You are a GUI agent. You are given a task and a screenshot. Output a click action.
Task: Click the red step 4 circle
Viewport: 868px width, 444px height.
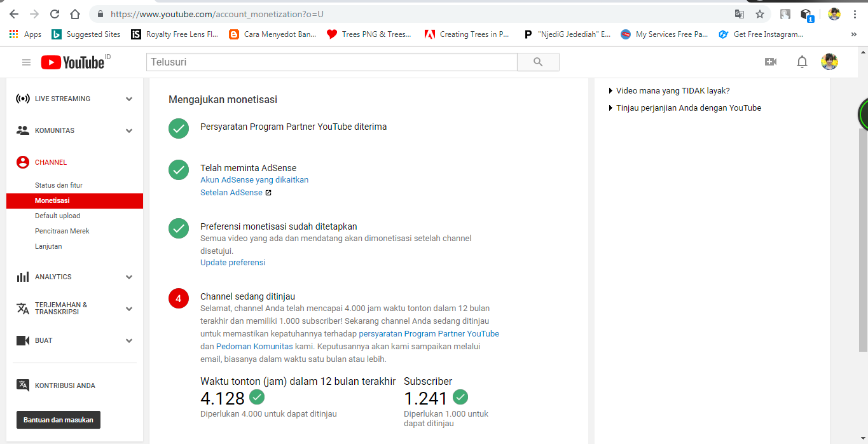tap(179, 298)
